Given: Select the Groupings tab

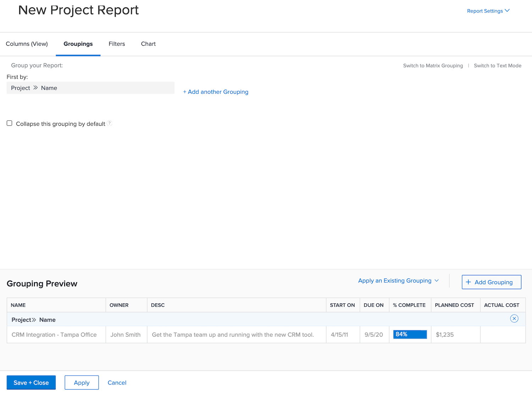Looking at the screenshot, I should (x=78, y=44).
